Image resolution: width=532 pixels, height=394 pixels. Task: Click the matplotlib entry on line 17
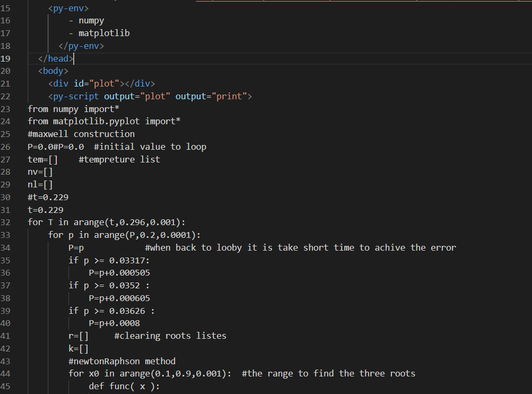(104, 33)
